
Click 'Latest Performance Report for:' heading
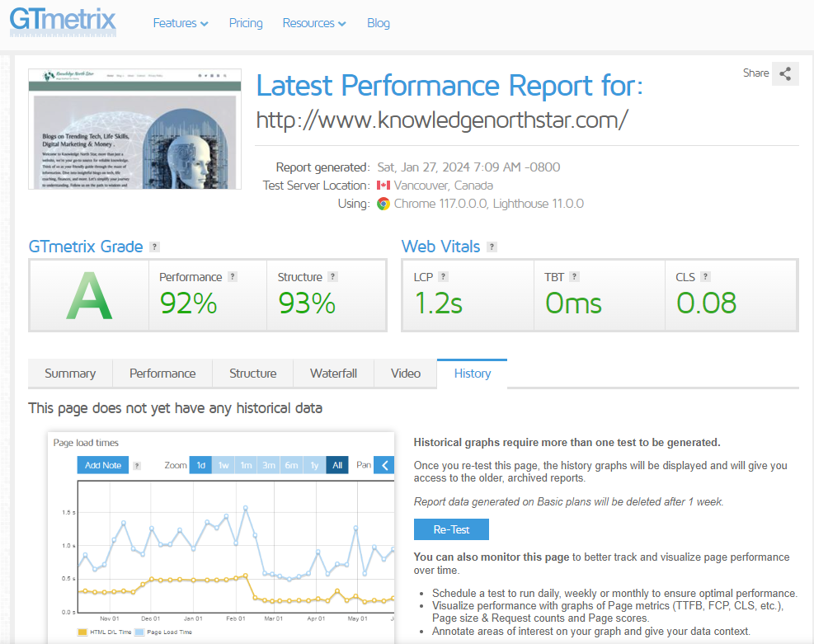(x=449, y=86)
